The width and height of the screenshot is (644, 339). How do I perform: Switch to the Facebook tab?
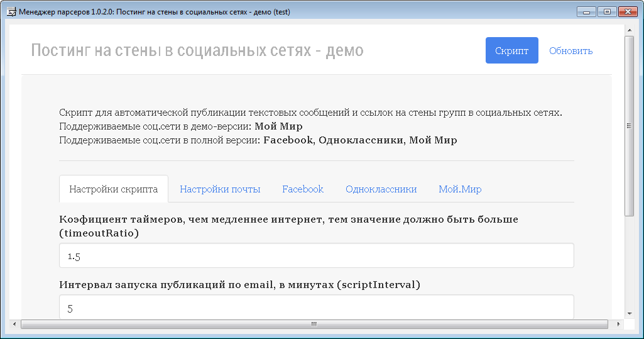click(303, 189)
